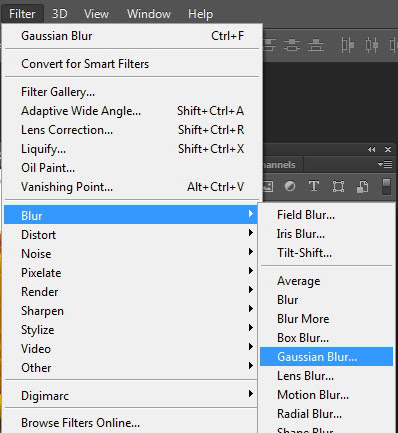Filter layers by type layers icon
Screen dimensions: 398x433
pos(314,186)
